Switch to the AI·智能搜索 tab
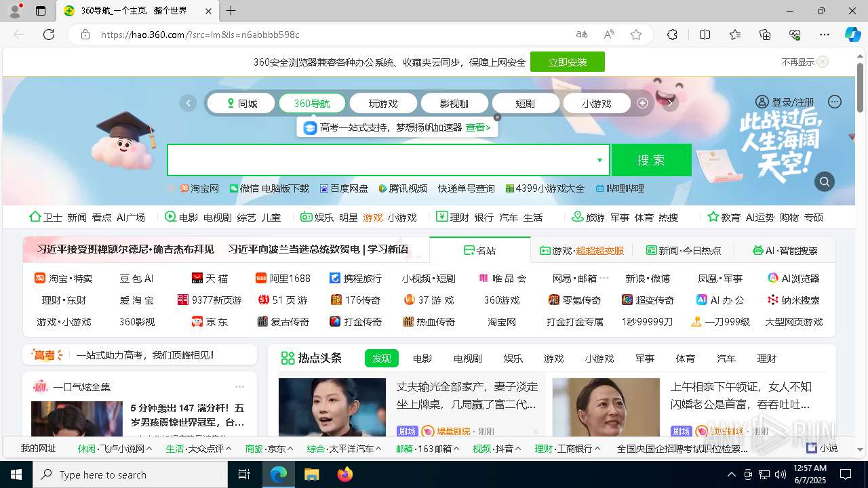868x488 pixels. [x=785, y=250]
